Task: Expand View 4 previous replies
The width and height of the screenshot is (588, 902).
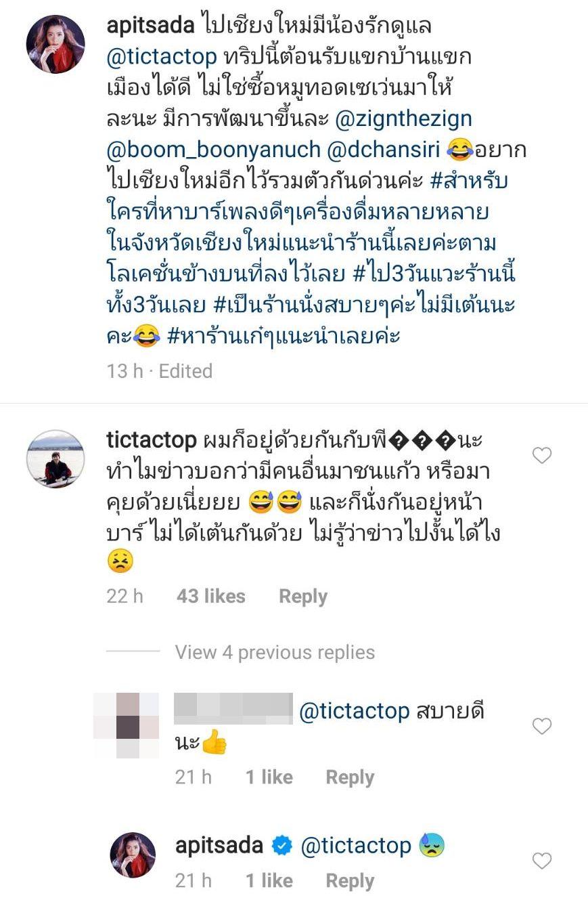Action: [x=275, y=652]
